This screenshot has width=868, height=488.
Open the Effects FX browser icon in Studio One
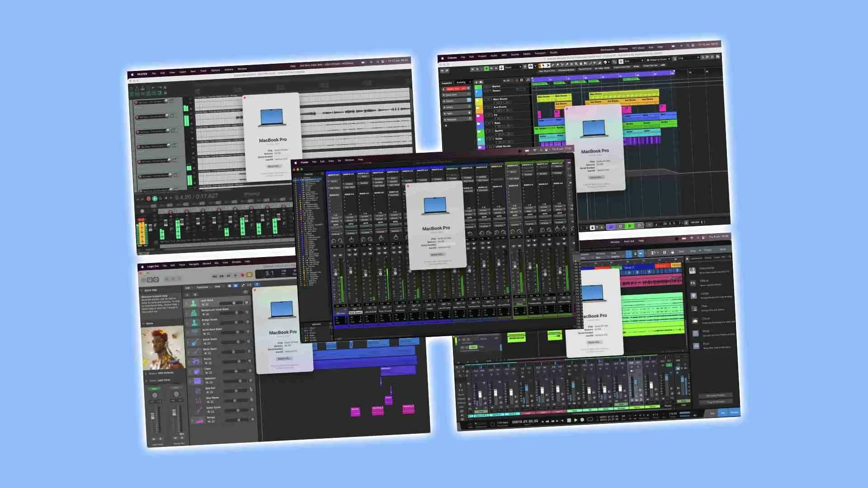click(693, 283)
